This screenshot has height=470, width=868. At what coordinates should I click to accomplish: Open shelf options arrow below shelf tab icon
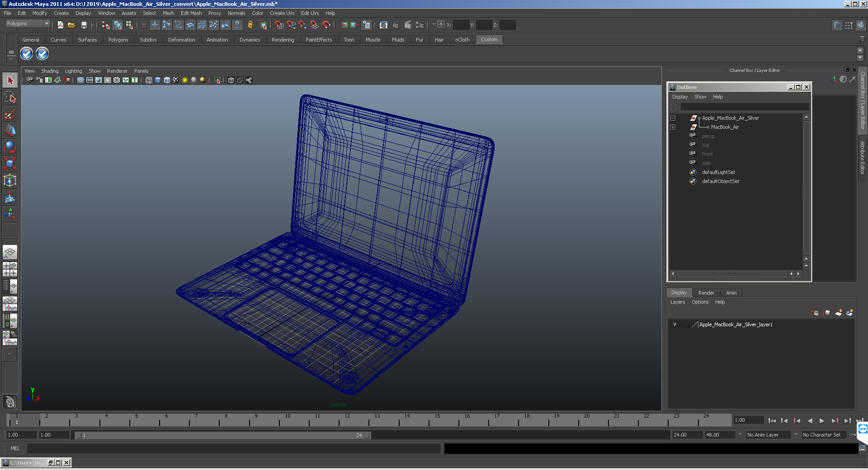point(11,59)
